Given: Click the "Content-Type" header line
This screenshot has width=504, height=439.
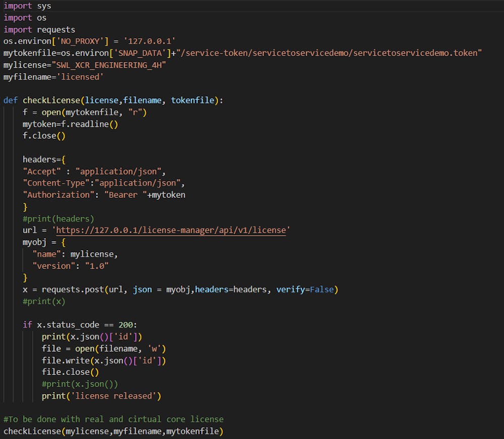Looking at the screenshot, I should [104, 183].
